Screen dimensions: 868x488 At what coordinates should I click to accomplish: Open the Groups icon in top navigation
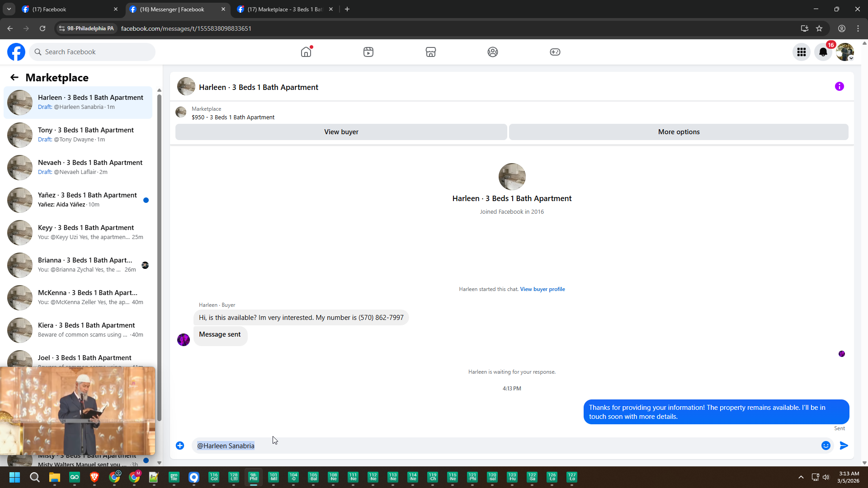click(493, 52)
